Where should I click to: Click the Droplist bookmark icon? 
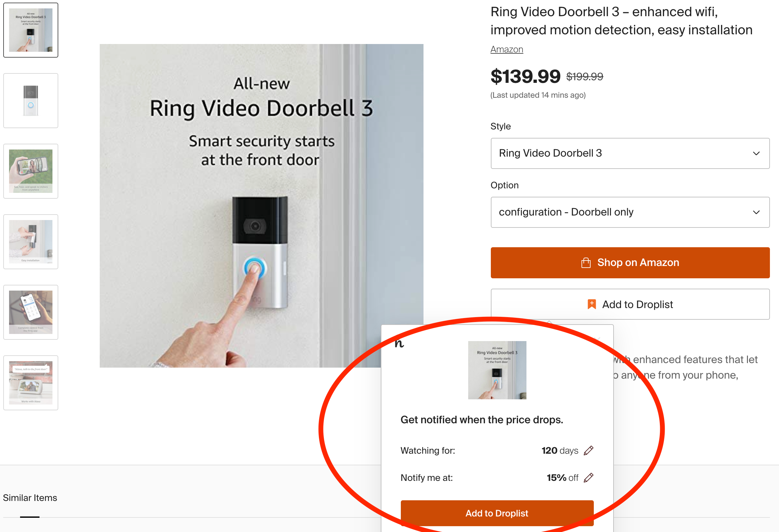coord(592,304)
